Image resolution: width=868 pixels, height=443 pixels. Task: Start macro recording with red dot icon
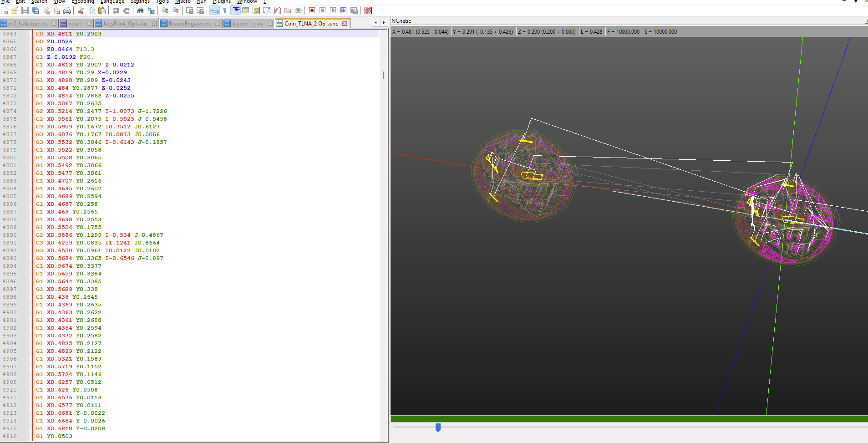(x=312, y=10)
